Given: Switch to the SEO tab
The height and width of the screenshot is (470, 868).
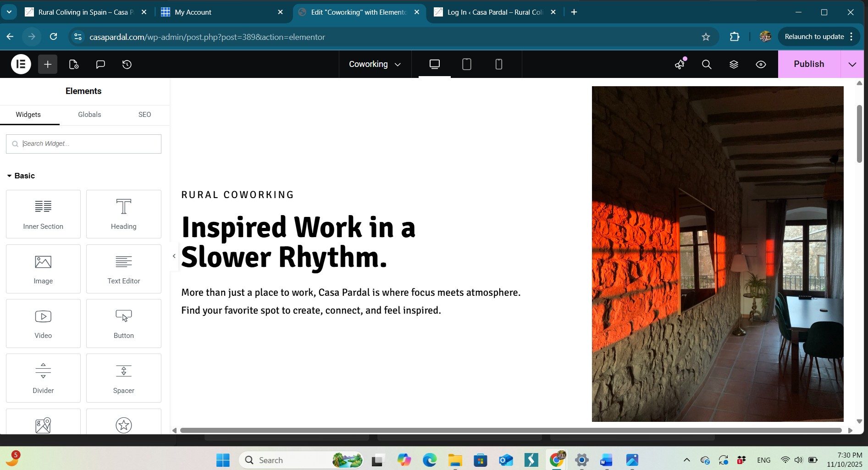Looking at the screenshot, I should [144, 115].
